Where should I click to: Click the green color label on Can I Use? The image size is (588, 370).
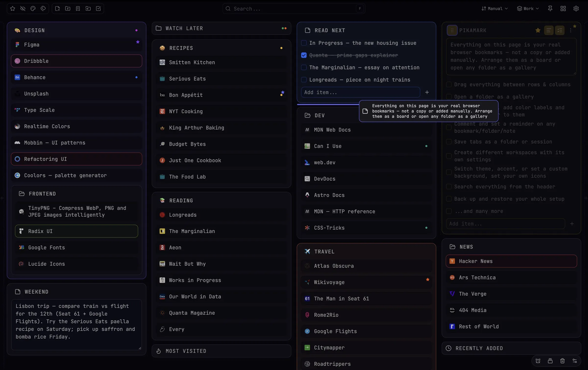[x=426, y=146]
